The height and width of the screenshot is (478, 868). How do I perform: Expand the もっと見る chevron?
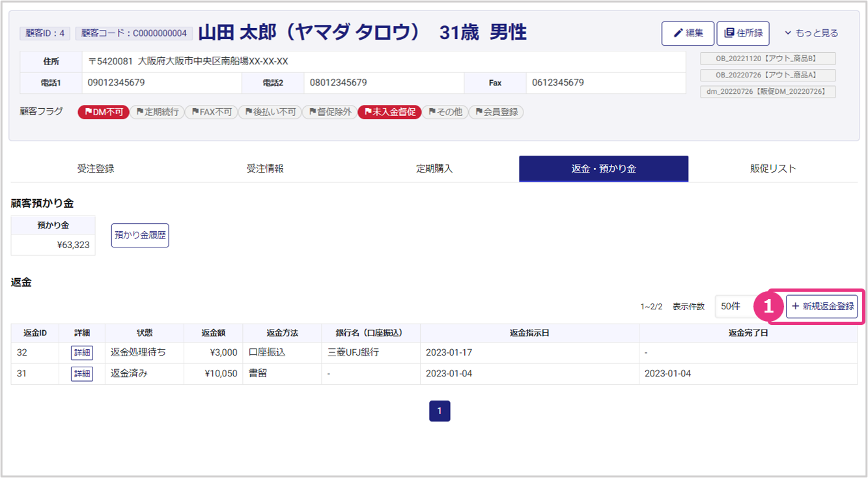811,33
